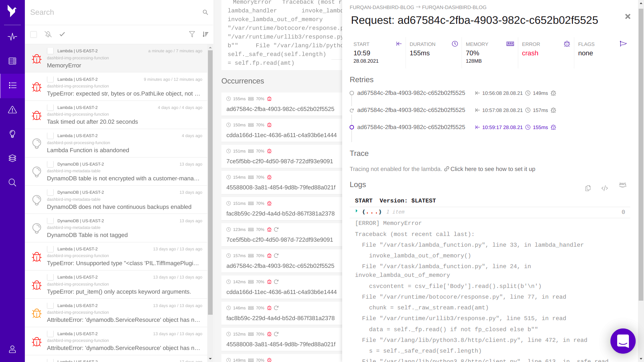The width and height of the screenshot is (644, 362).
Task: Open the filter funnel icon
Action: click(192, 34)
